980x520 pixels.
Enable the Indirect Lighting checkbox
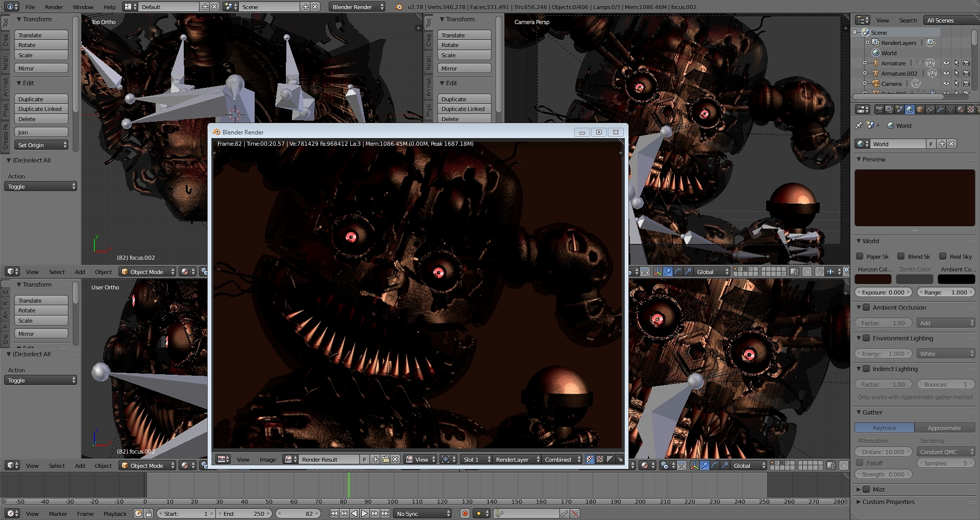[866, 369]
